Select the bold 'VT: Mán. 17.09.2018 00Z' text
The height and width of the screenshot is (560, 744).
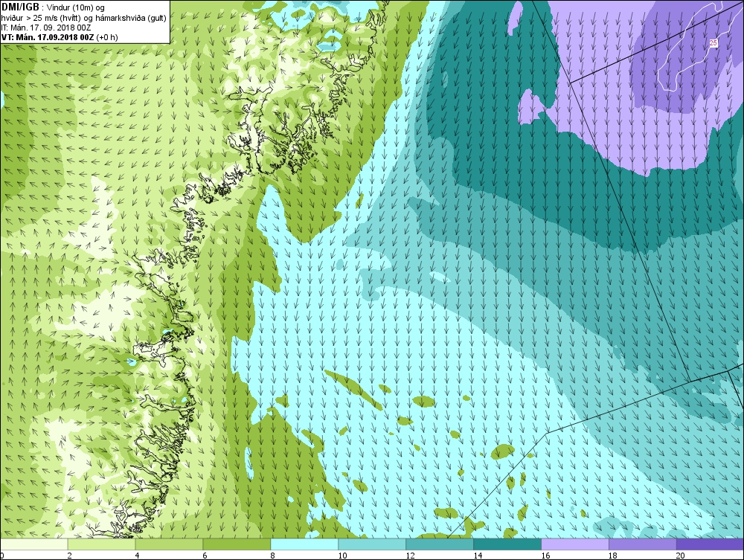48,37
